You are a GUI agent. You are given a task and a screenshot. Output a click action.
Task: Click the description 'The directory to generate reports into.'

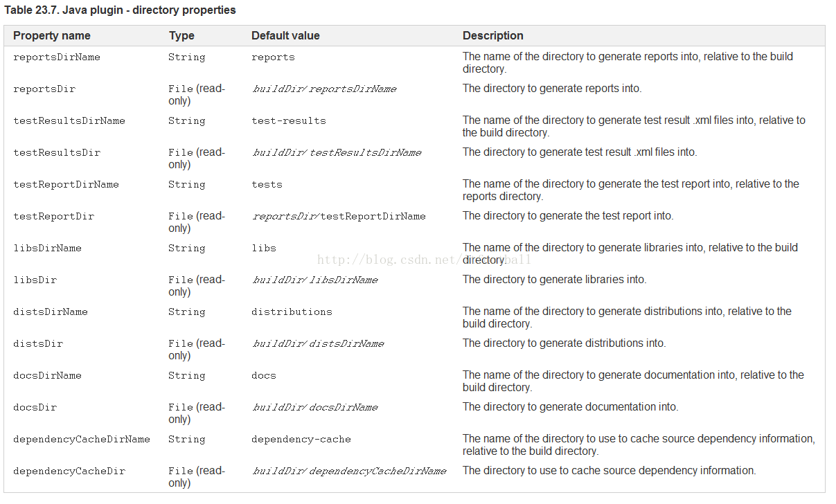click(552, 89)
